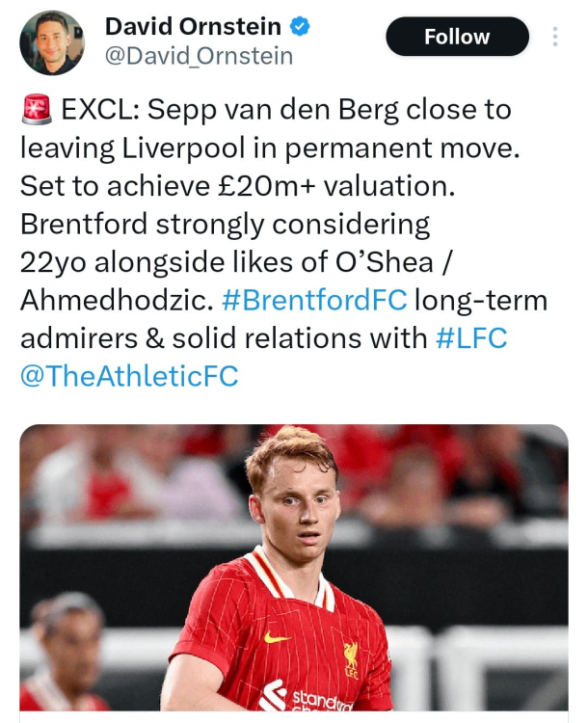Click the Liverpool crest on the jersey
This screenshot has width=588, height=723.
[x=351, y=659]
